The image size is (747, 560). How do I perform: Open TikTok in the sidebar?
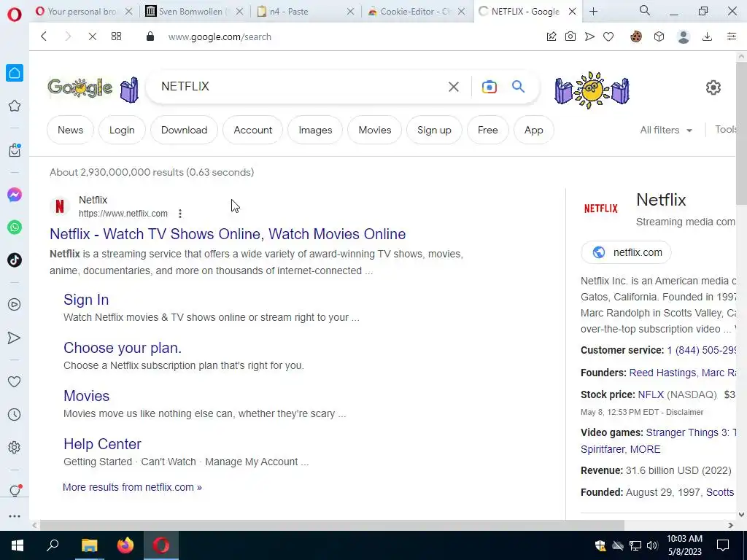[x=15, y=260]
